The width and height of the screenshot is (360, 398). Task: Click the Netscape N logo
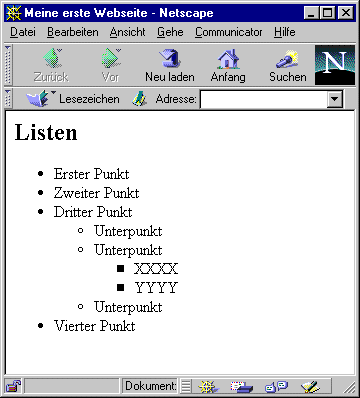pyautogui.click(x=335, y=65)
